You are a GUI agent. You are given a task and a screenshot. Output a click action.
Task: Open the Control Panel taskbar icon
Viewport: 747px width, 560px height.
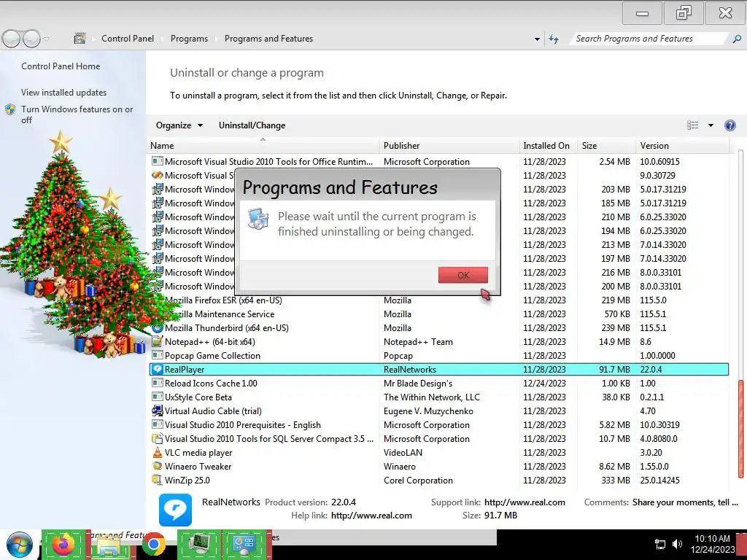244,544
